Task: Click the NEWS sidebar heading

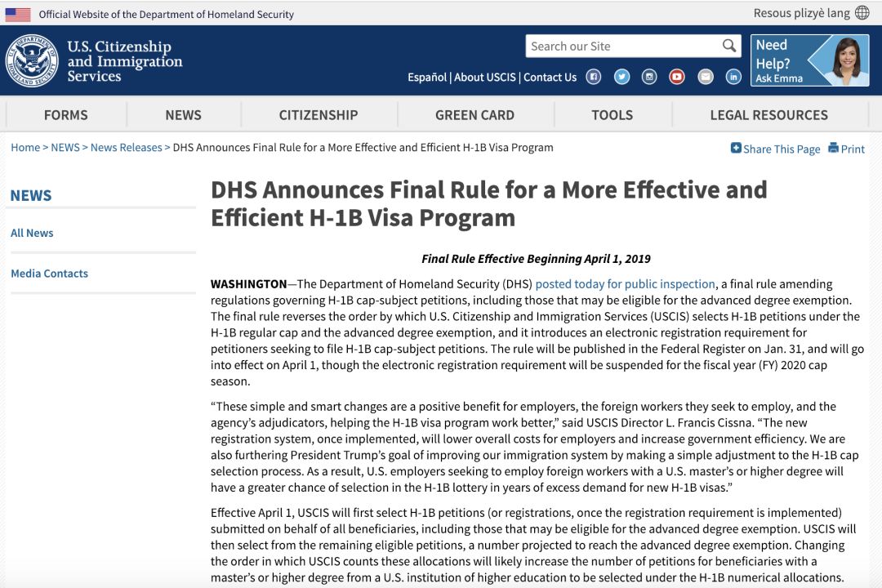Action: (31, 195)
